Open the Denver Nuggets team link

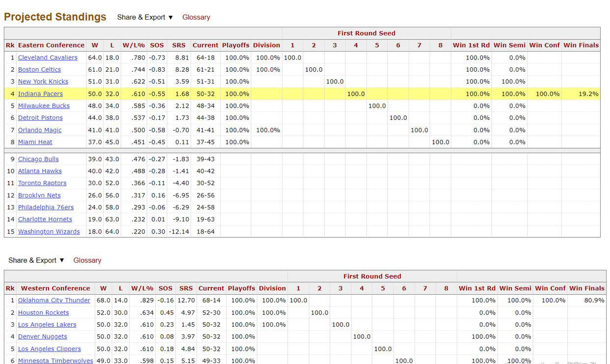click(42, 336)
